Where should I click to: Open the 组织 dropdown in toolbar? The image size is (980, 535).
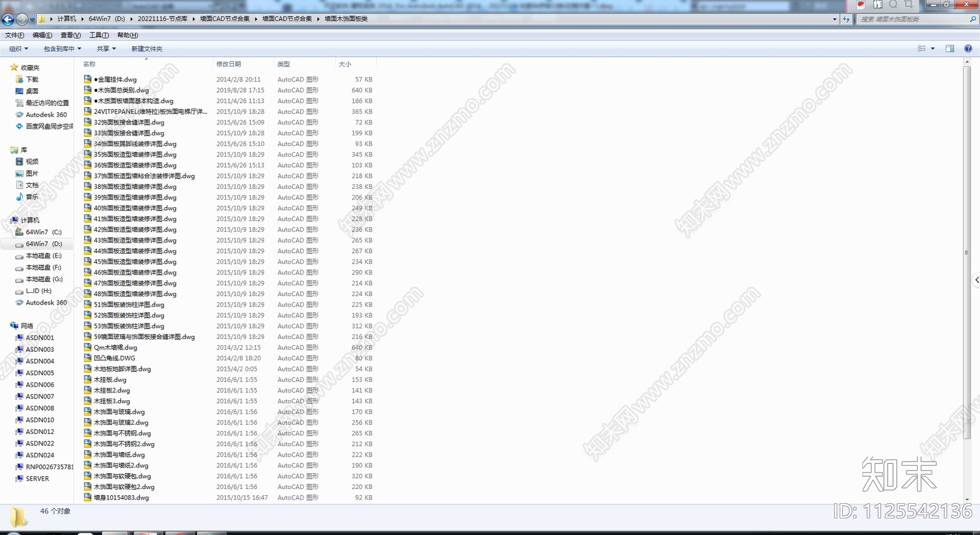point(18,48)
